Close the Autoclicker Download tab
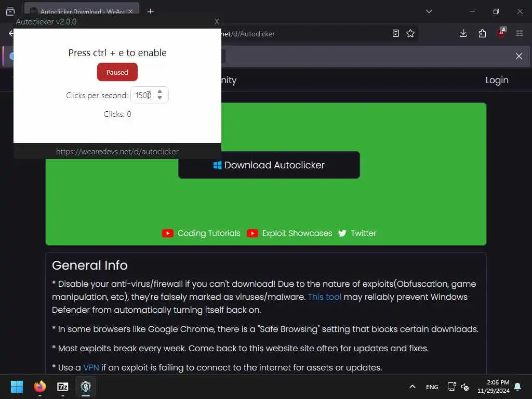 click(x=130, y=11)
